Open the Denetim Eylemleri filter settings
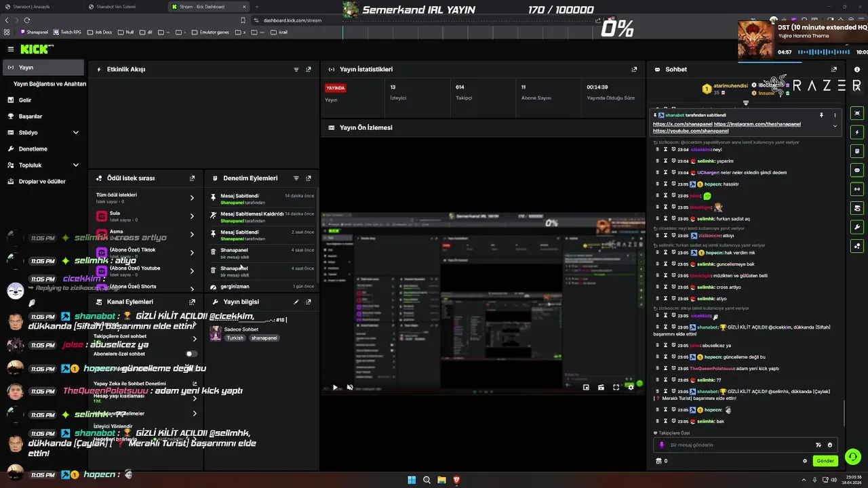Screen dimensions: 868x488 (x=296, y=178)
